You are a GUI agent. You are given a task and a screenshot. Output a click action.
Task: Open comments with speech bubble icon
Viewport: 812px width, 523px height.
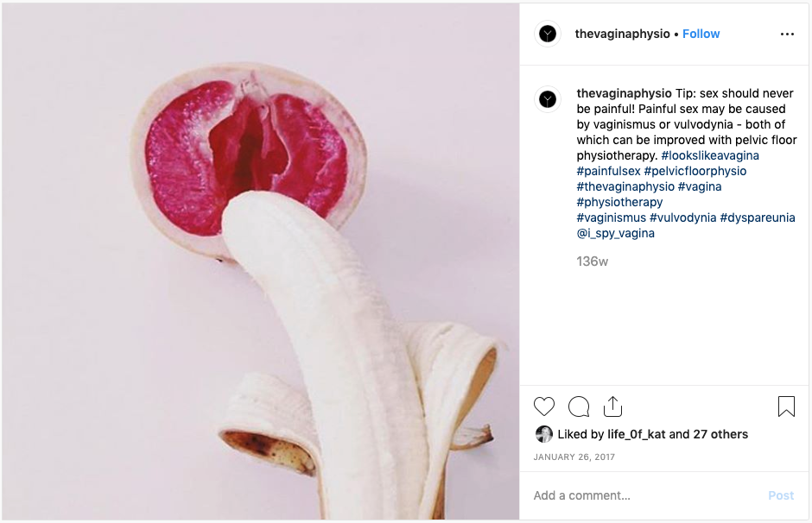[579, 406]
